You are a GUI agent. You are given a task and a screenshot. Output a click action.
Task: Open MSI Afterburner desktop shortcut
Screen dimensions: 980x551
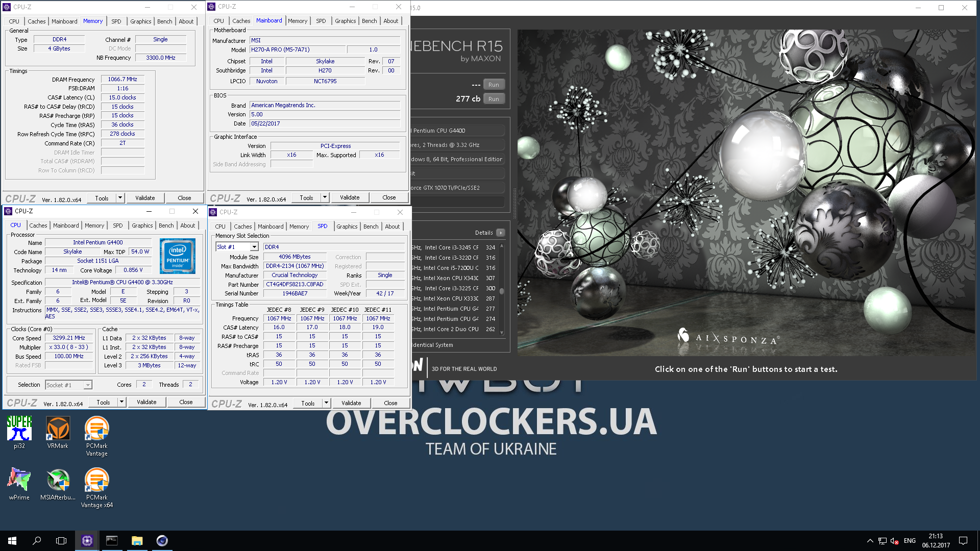(58, 484)
